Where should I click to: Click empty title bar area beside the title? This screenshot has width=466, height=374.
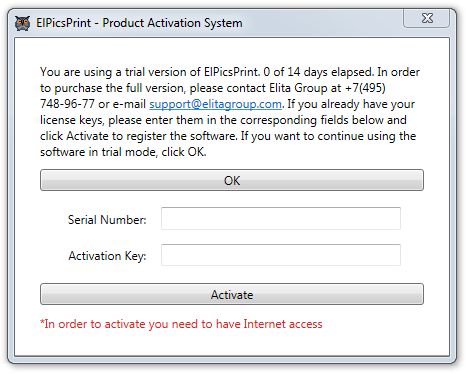pyautogui.click(x=320, y=23)
